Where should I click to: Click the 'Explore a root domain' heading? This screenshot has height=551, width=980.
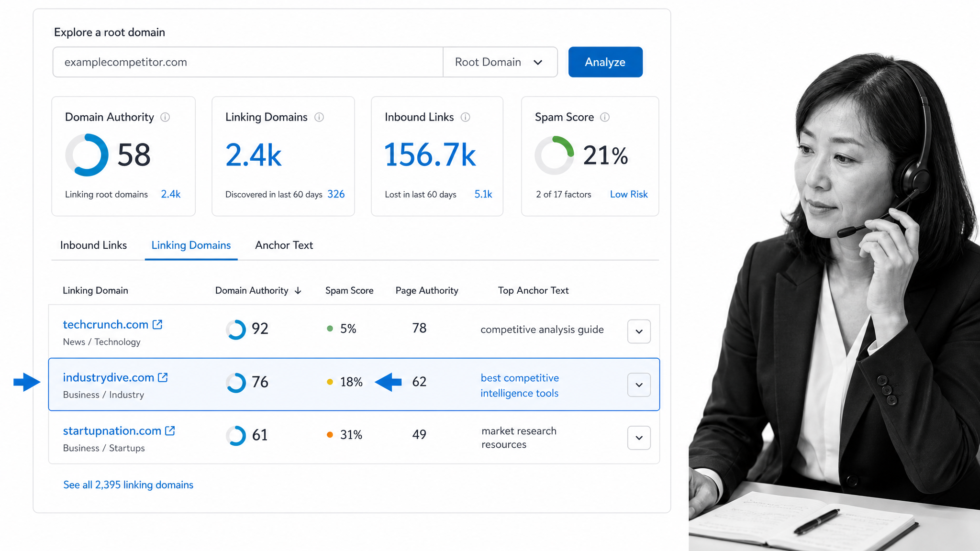(x=110, y=33)
